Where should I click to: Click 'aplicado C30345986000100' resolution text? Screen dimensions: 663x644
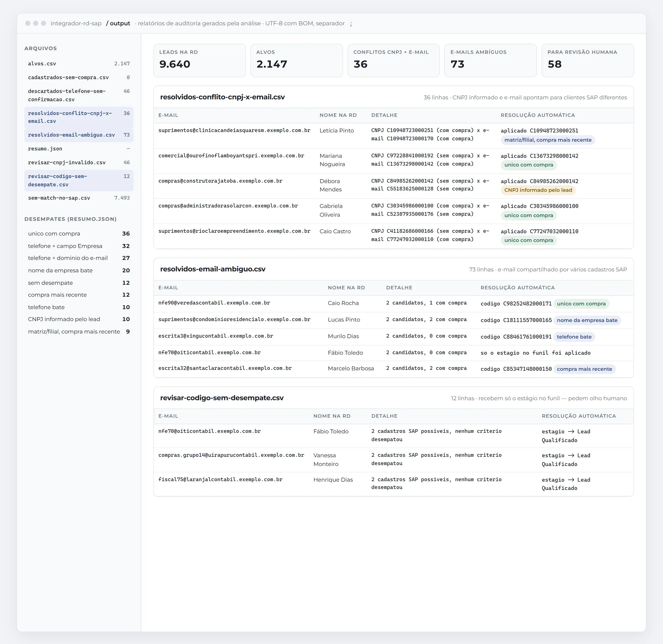click(x=540, y=206)
